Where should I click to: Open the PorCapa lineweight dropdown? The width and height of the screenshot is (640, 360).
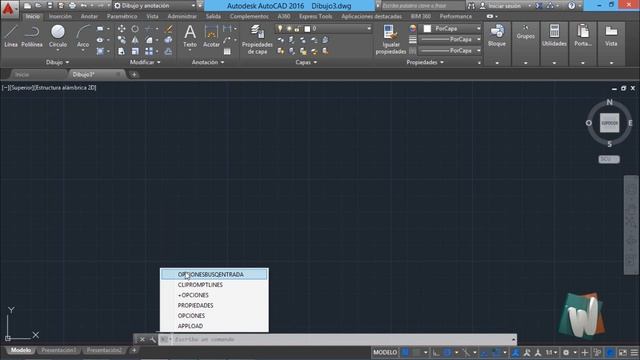[x=451, y=39]
